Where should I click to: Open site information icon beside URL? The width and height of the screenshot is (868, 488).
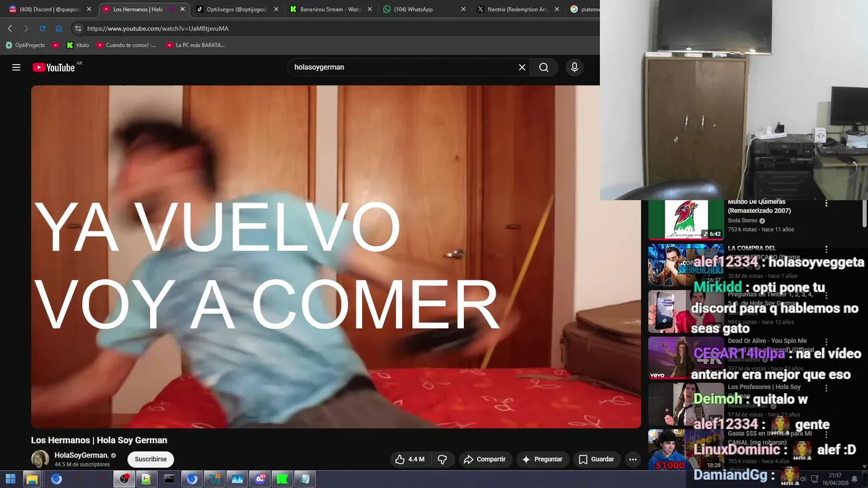pos(78,28)
